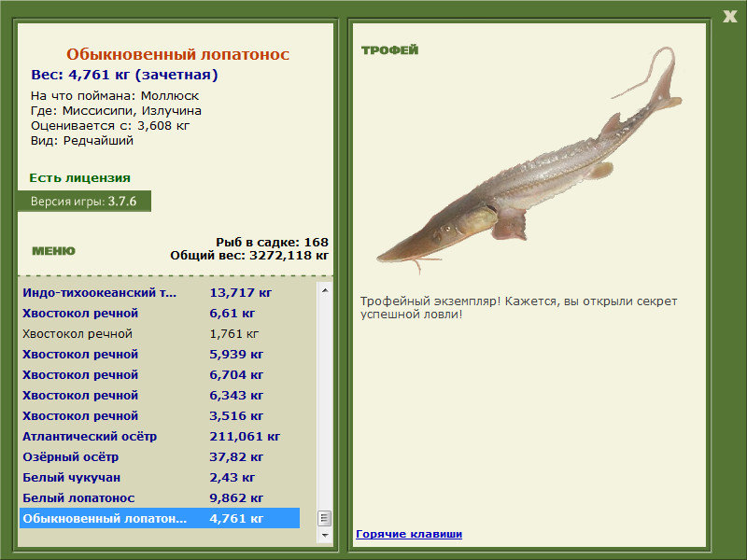
Task: Select Хвостокол речной 6,61 кг row
Action: click(x=160, y=313)
